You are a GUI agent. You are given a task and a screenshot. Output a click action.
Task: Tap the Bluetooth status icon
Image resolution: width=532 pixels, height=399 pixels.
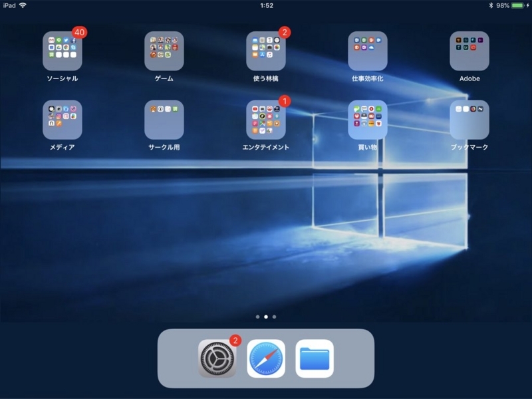(x=491, y=5)
